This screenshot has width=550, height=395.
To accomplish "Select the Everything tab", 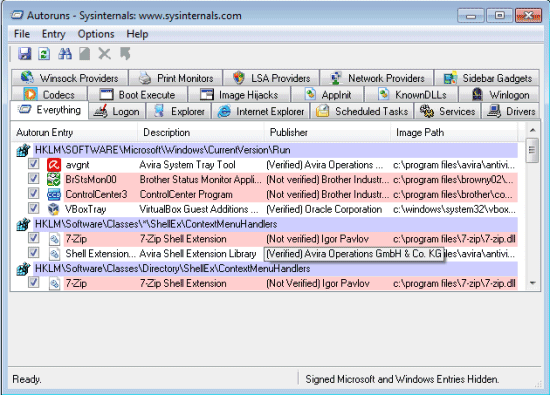I will (49, 110).
